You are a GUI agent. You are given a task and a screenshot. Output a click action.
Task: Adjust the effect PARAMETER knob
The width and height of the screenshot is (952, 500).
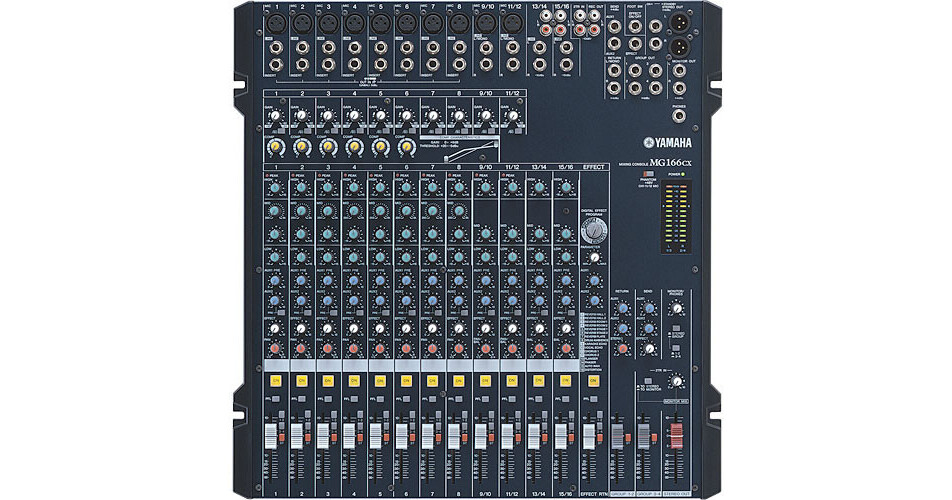593,258
